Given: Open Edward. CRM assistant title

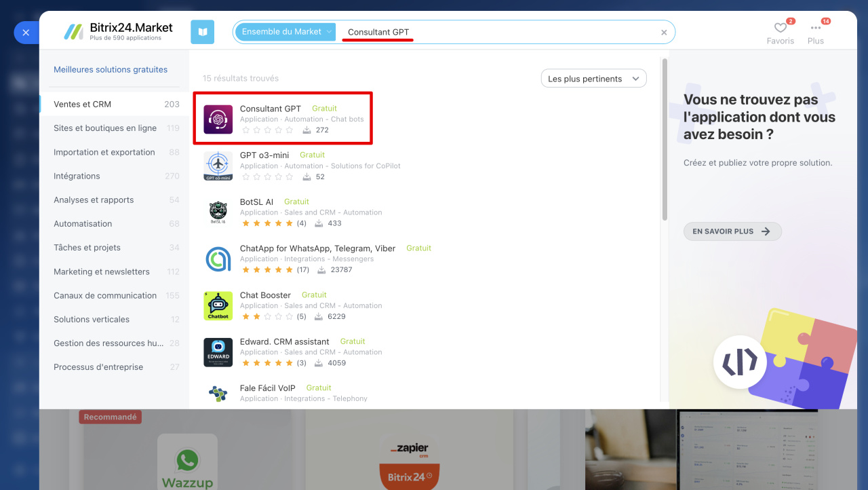Looking at the screenshot, I should pyautogui.click(x=285, y=341).
